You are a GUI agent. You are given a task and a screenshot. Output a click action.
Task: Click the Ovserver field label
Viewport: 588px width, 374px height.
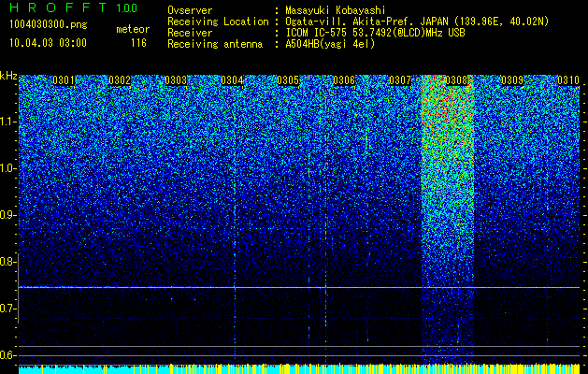(x=190, y=11)
